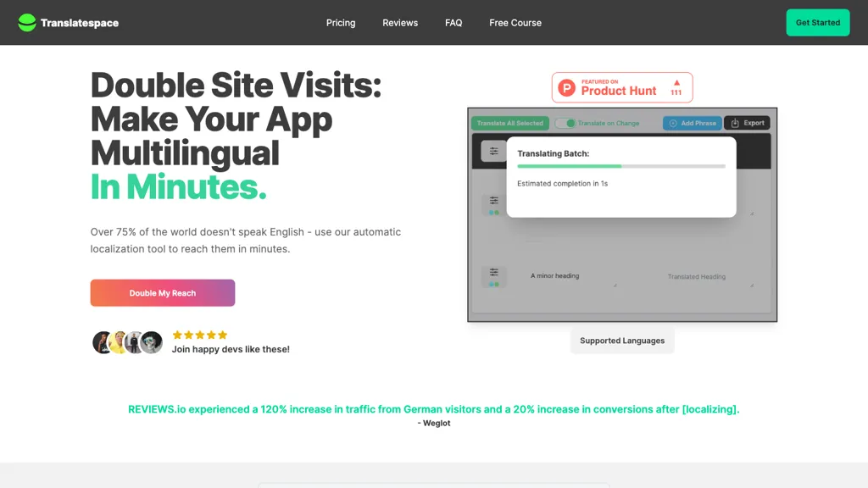Click the Product Hunt upvote arrow

click(x=676, y=82)
